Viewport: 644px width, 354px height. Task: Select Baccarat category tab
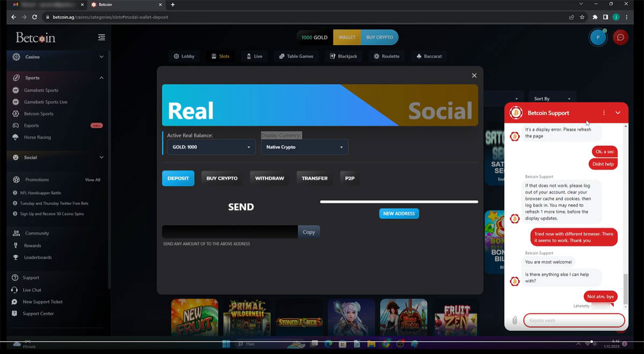click(x=429, y=56)
